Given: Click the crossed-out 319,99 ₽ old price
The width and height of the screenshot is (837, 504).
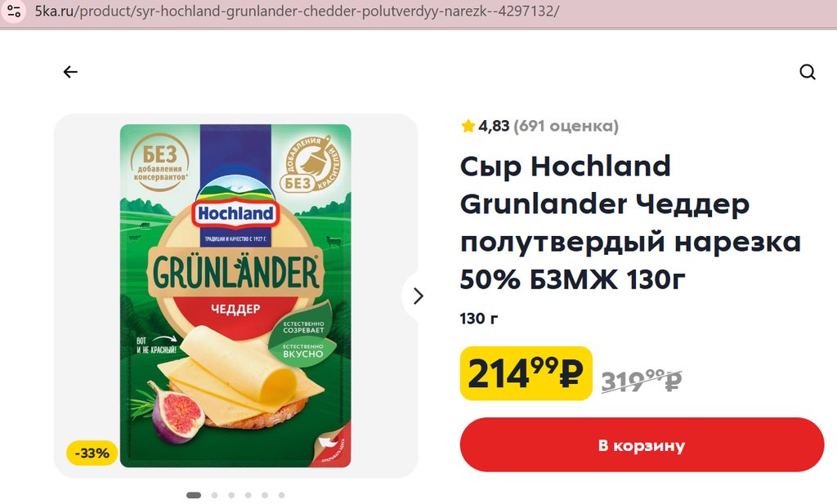Looking at the screenshot, I should point(642,381).
